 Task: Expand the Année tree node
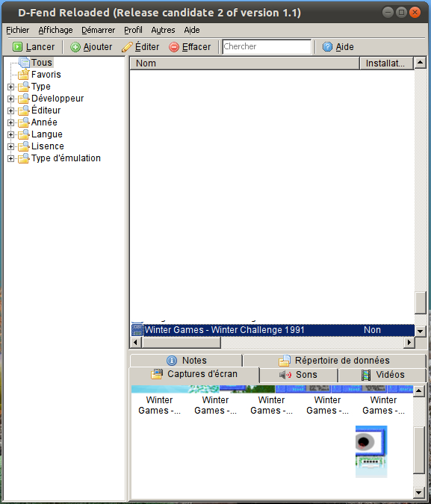point(10,122)
